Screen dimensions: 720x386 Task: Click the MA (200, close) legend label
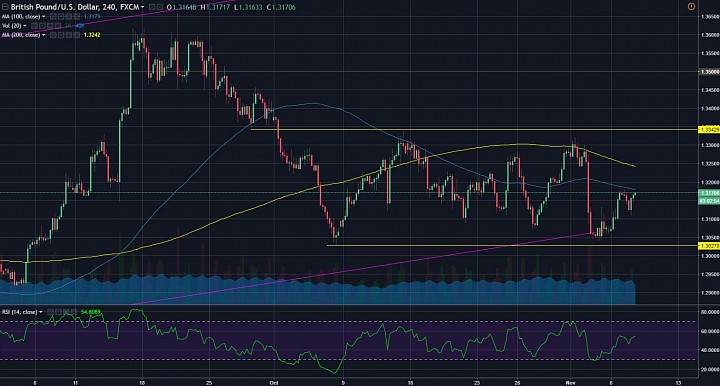pos(21,35)
